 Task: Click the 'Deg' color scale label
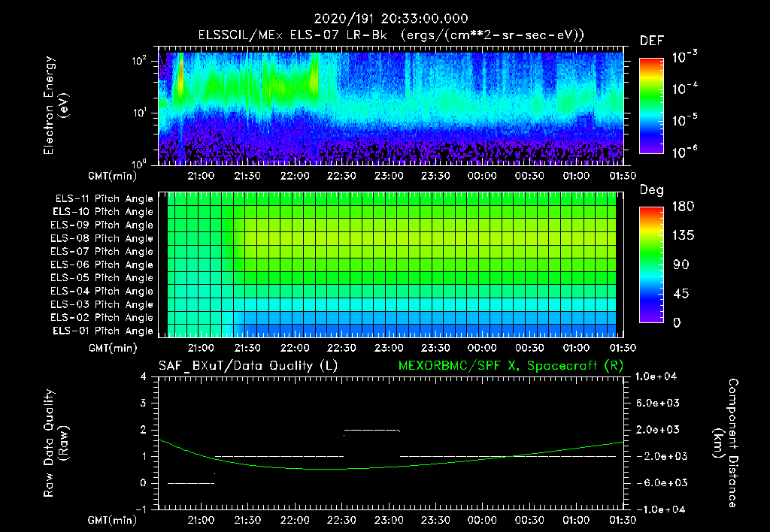pos(652,190)
